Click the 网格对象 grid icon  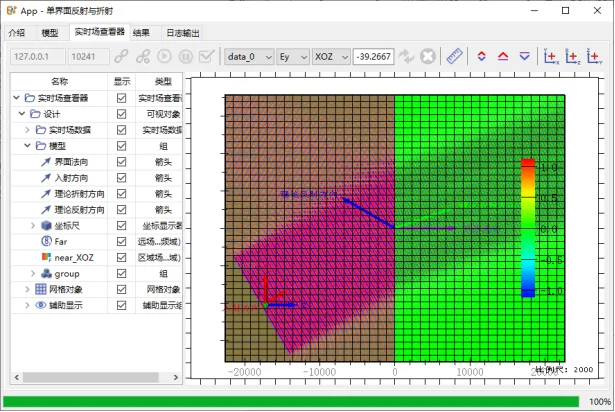pos(41,290)
